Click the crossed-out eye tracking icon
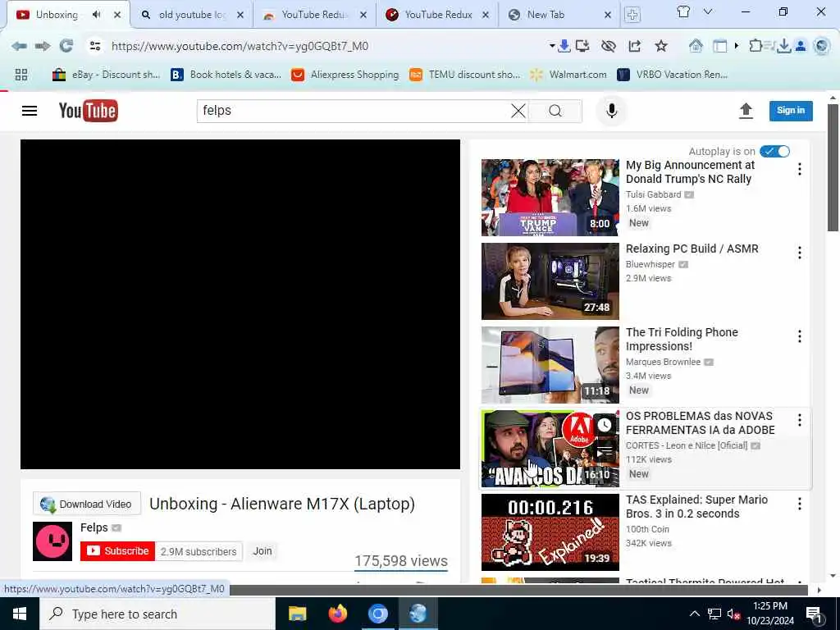 (608, 46)
